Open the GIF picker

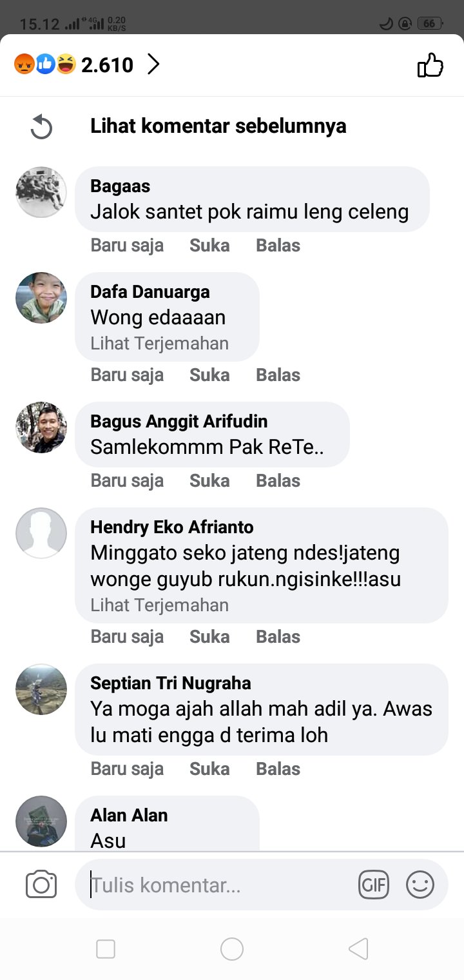pyautogui.click(x=374, y=885)
